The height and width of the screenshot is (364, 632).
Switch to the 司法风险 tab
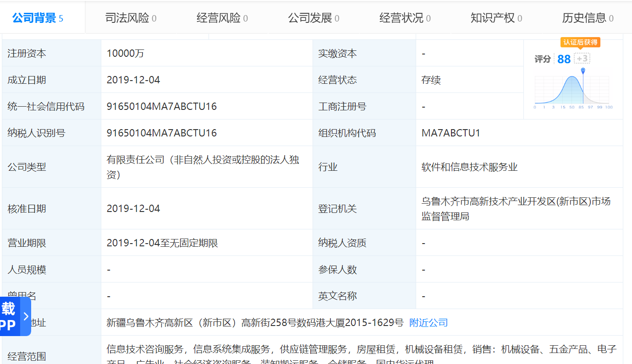click(x=131, y=18)
